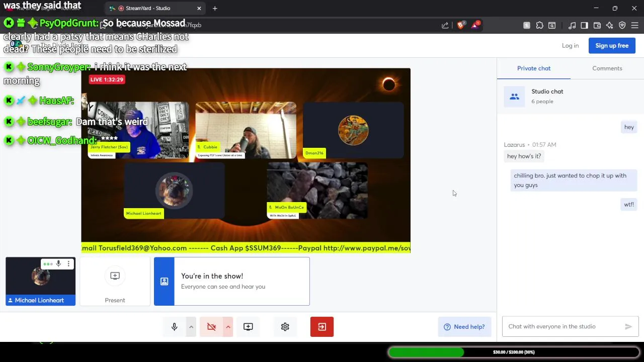This screenshot has height=362, width=644.
Task: Click the 'hey how's it?' chat message
Action: [524, 156]
